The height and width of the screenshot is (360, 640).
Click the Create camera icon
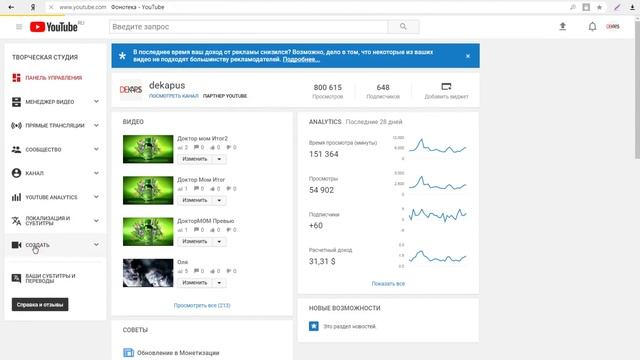tap(16, 245)
